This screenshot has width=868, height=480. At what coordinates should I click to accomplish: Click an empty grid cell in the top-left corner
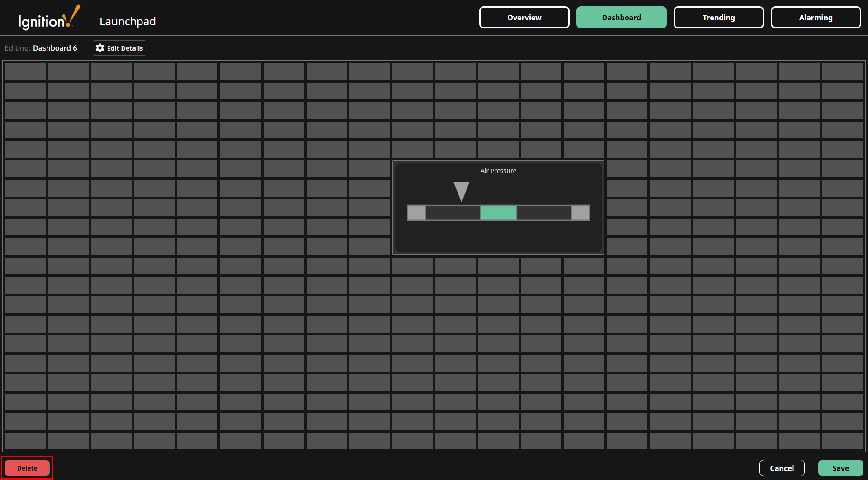[25, 71]
